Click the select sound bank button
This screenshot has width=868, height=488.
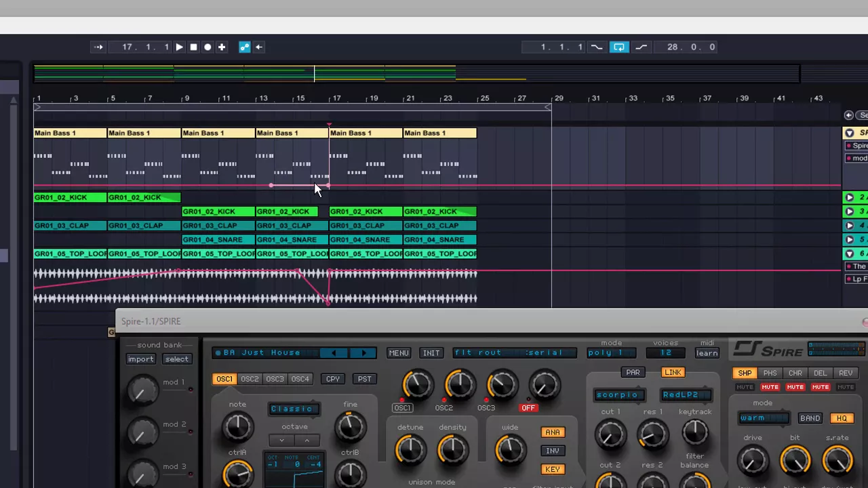pos(176,359)
